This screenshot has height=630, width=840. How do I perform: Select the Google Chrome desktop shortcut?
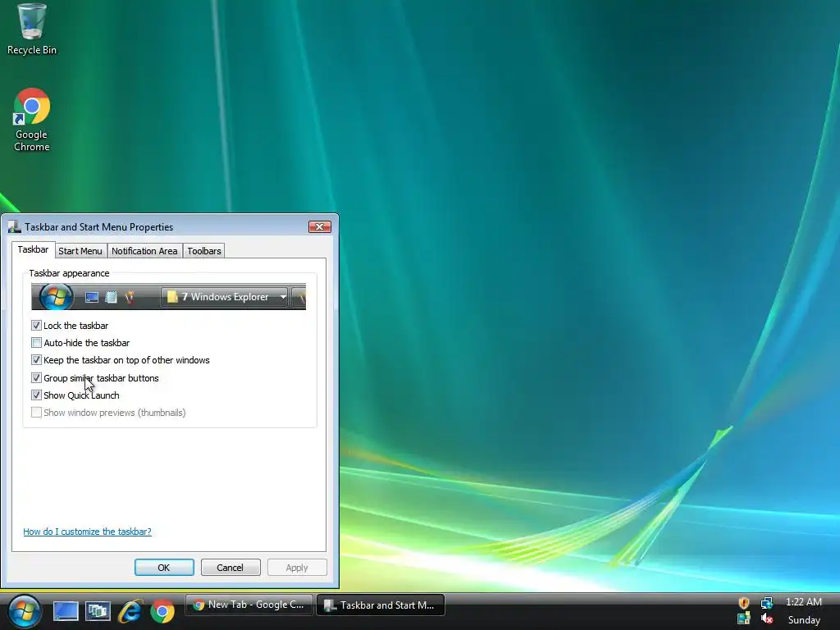pyautogui.click(x=32, y=120)
